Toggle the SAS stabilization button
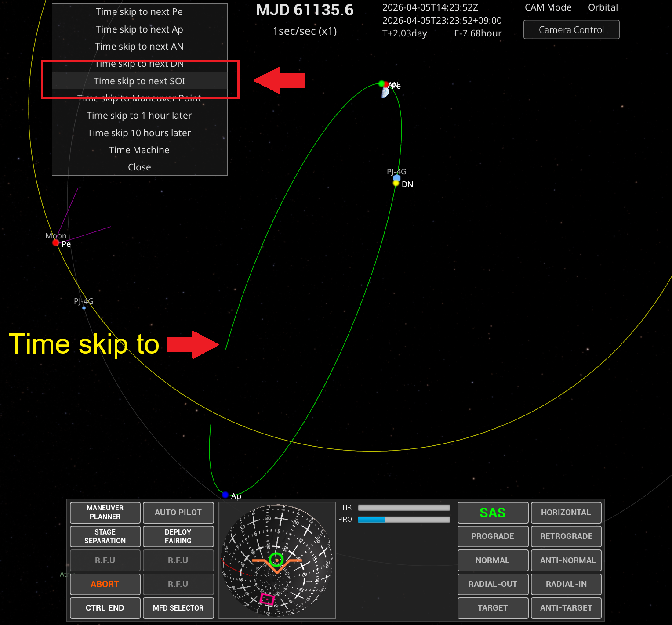The image size is (672, 625). pos(492,513)
